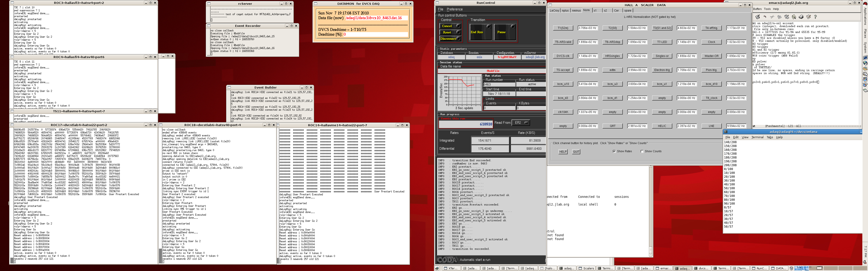
Task: Open RunControl window menu icon in titlebar
Action: [x=437, y=3]
